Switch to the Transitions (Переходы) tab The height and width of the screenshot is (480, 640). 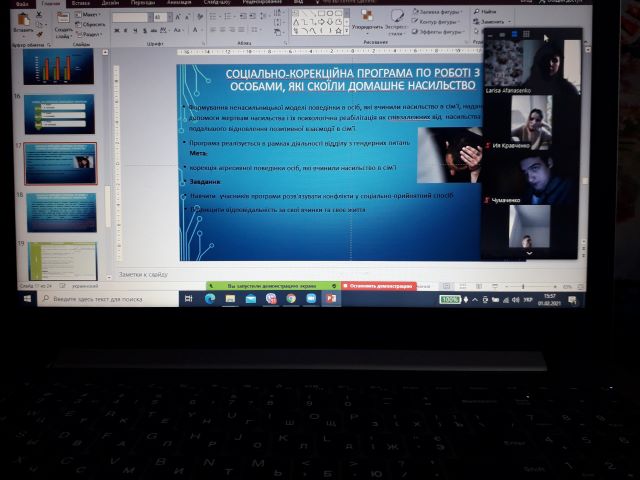click(x=143, y=3)
